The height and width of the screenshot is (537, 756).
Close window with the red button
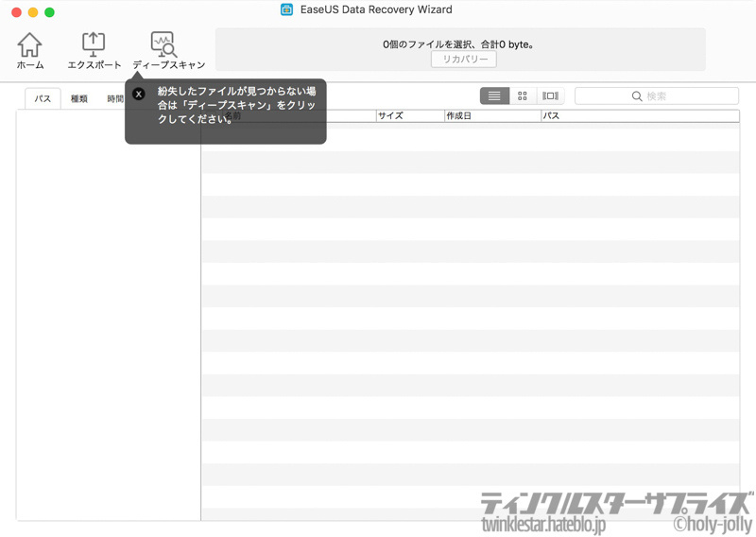click(x=16, y=12)
